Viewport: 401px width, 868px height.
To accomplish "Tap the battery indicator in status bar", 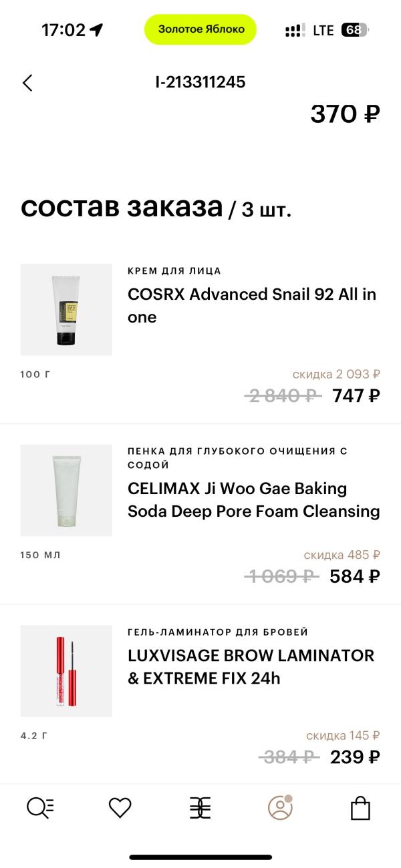I will (354, 30).
